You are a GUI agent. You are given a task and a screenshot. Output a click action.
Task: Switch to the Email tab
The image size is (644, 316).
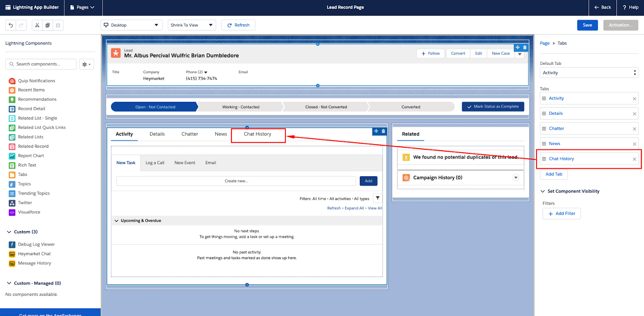tap(211, 163)
